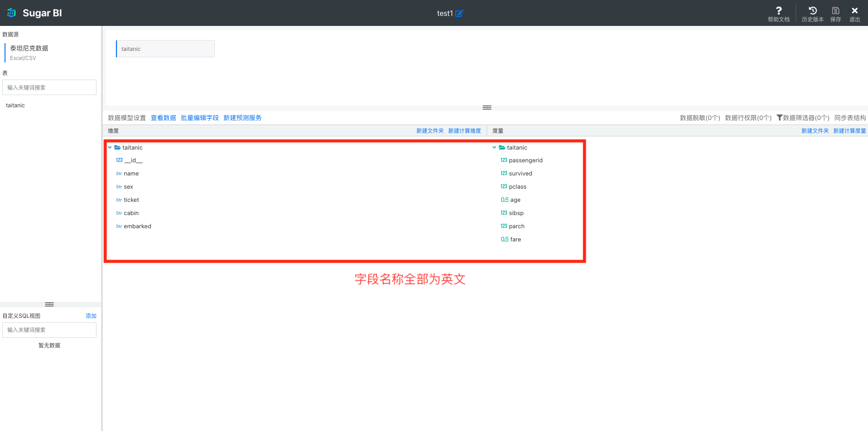Click the Str type icon of embarked
This screenshot has height=431, width=868.
coord(119,226)
